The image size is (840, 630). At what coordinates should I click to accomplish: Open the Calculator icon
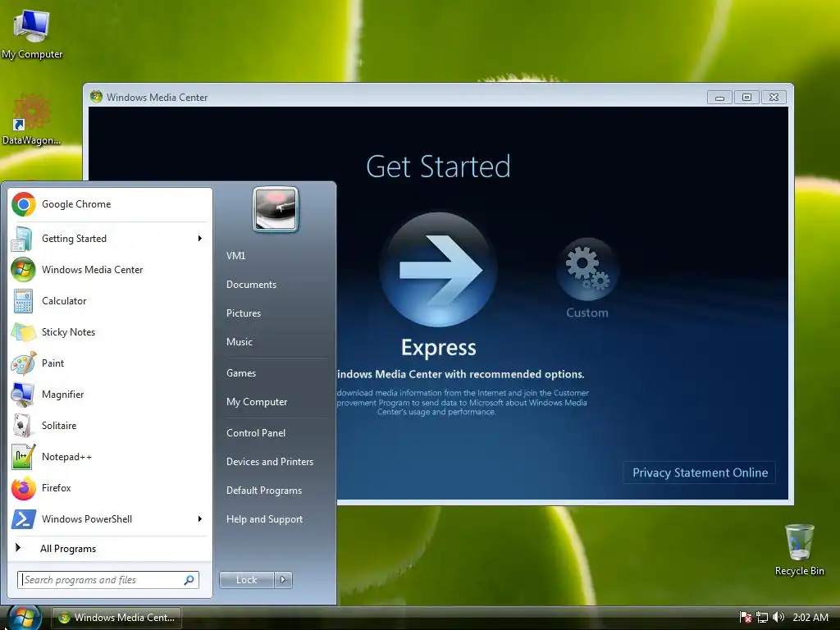point(23,301)
